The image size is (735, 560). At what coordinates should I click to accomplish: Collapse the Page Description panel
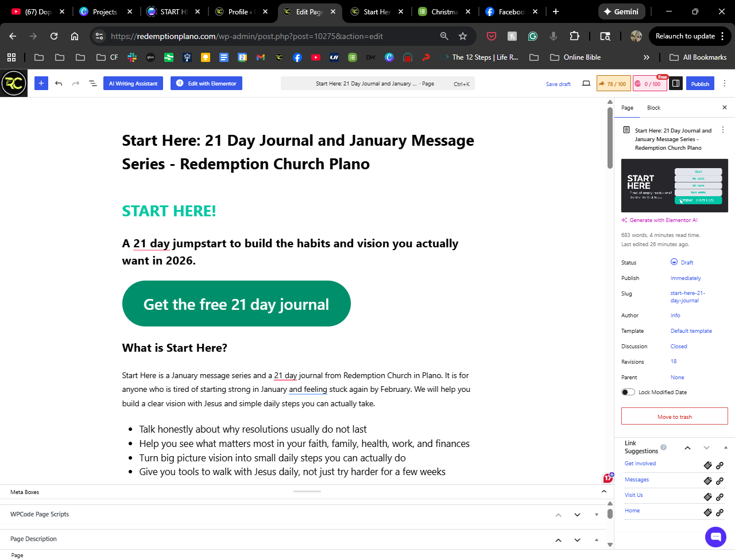coord(558,540)
